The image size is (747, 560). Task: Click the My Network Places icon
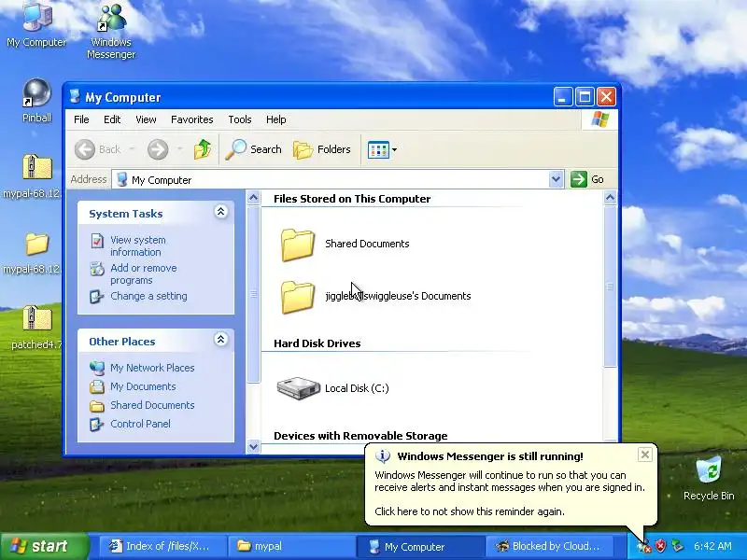coord(97,368)
